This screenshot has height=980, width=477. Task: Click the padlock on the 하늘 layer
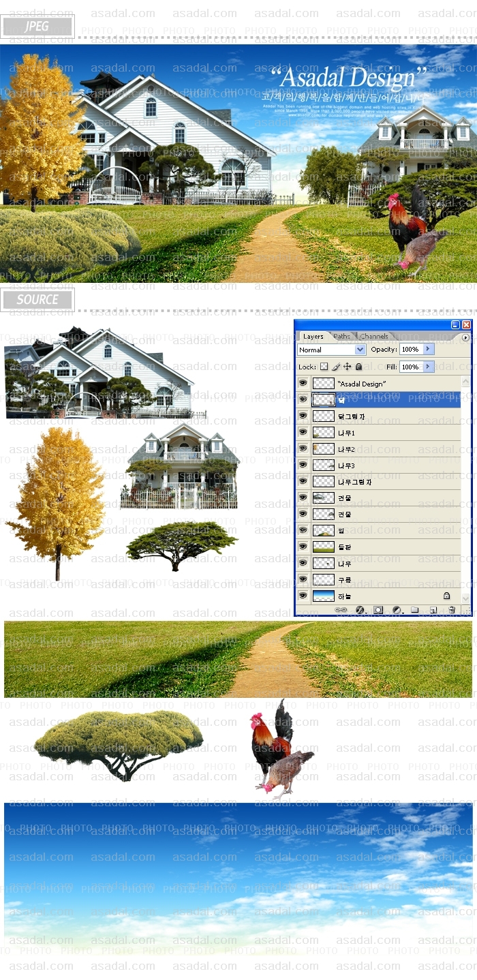446,596
